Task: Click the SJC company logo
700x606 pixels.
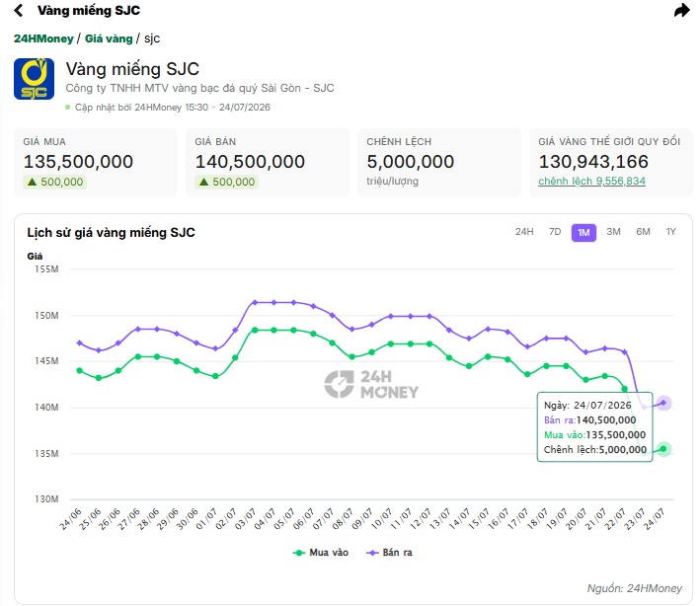Action: pyautogui.click(x=34, y=79)
